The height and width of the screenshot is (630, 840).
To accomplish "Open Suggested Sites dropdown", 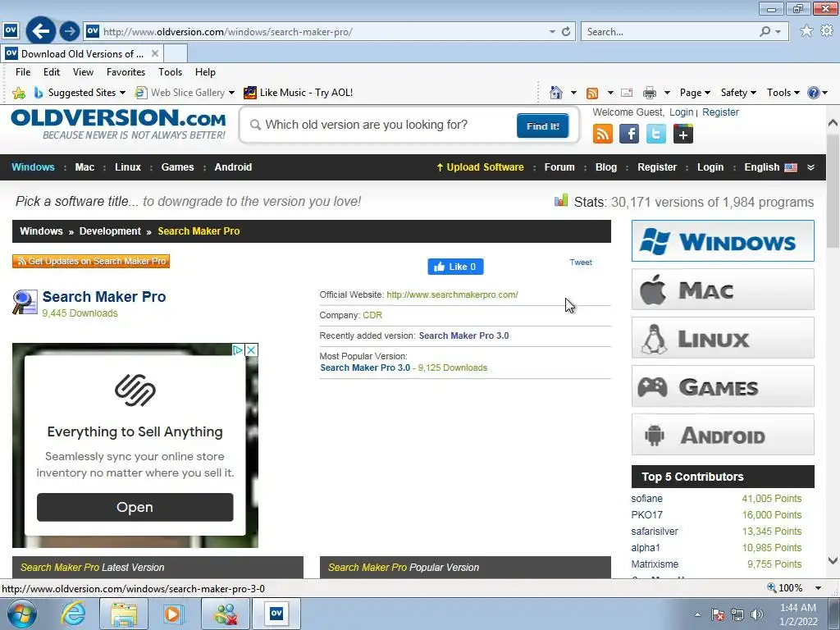I will point(122,93).
